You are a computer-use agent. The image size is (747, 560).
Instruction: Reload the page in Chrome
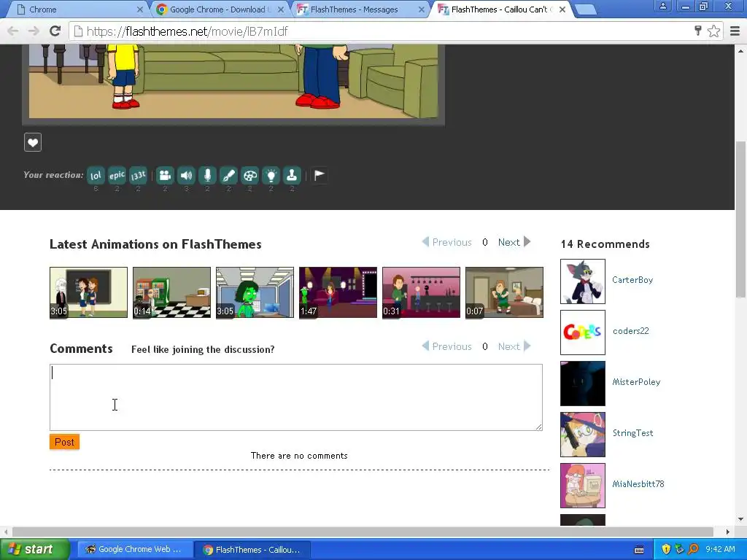[55, 31]
